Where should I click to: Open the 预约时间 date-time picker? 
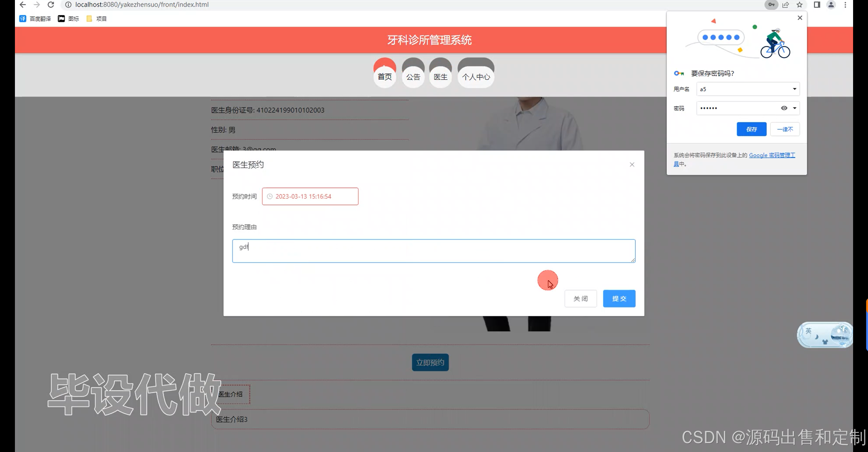point(310,196)
